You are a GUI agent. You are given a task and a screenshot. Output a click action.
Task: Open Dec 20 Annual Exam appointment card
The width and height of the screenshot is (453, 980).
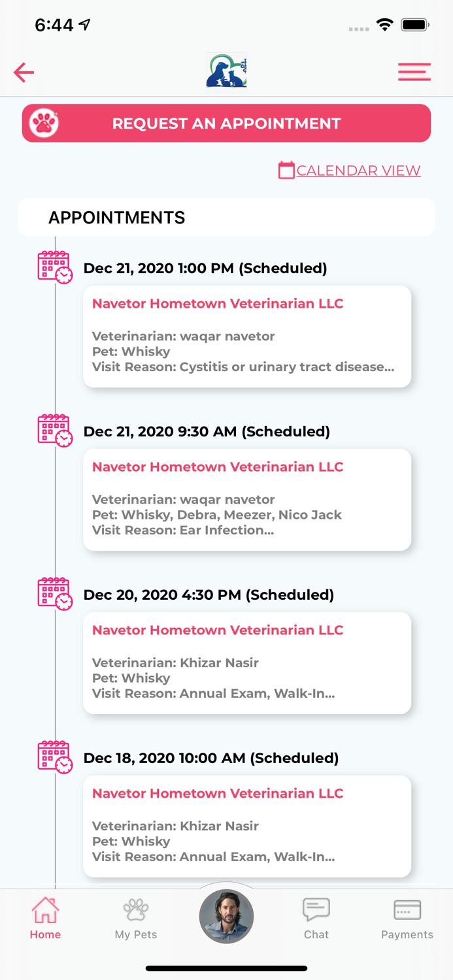click(247, 663)
